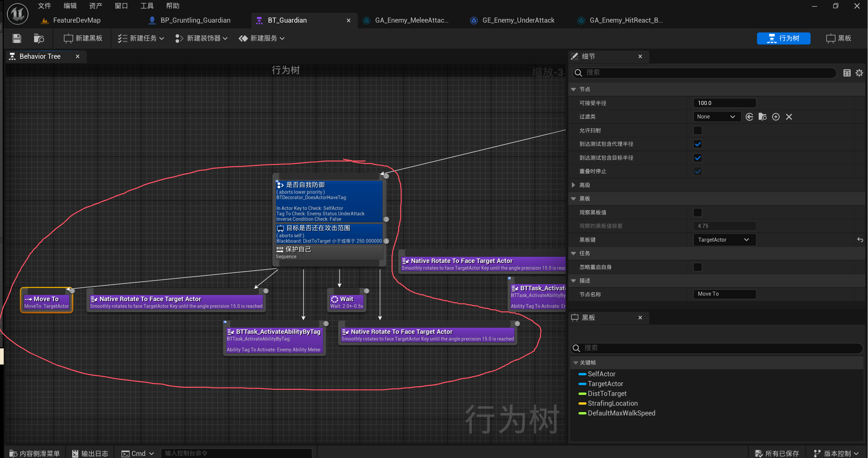868x458 pixels.
Task: Open the TargetActor 黑板键 dropdown
Action: pos(724,240)
